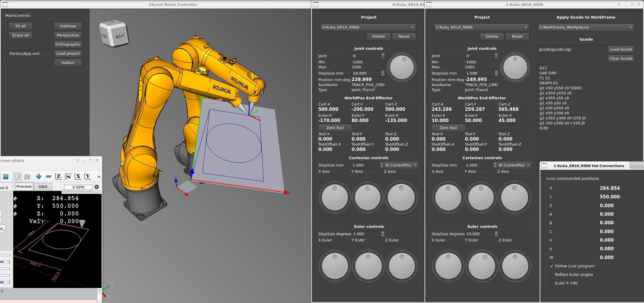The height and width of the screenshot is (303, 644).
Task: Select the rotated Z view icon
Action: (68, 176)
